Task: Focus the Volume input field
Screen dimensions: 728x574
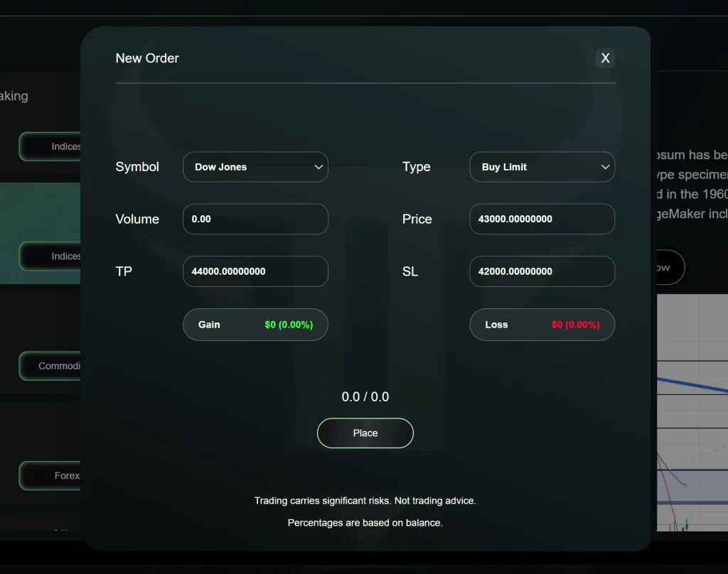Action: tap(255, 219)
